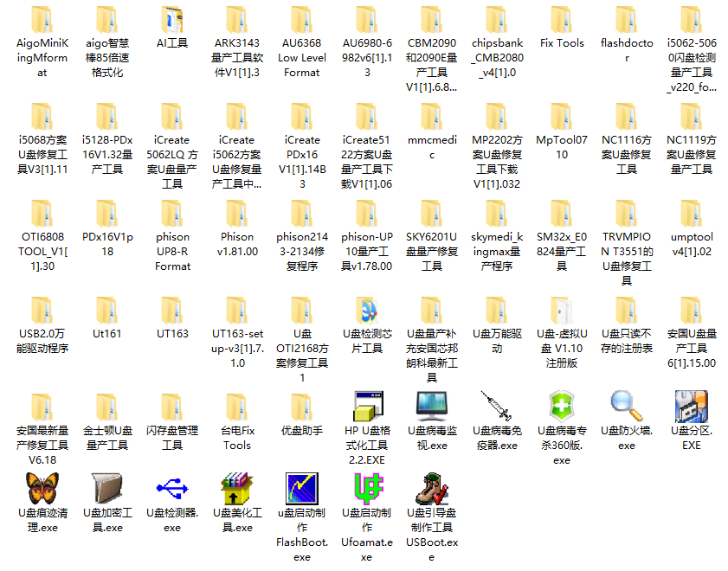Image resolution: width=728 pixels, height=571 pixels.
Task: Select the MP2202方案U盘修复工具下载 folder
Action: [x=497, y=117]
